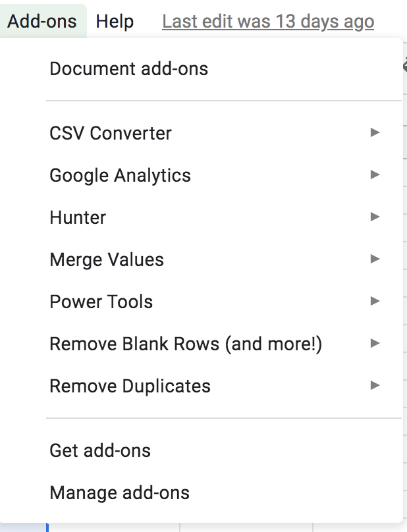Click Get add-ons
This screenshot has width=407, height=532.
100,450
